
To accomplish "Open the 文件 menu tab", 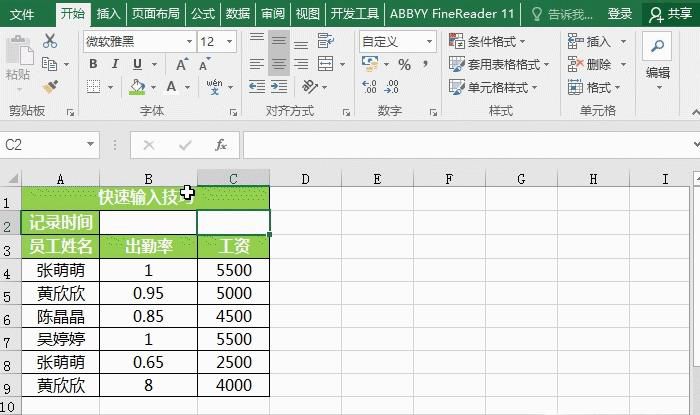I will [x=21, y=14].
